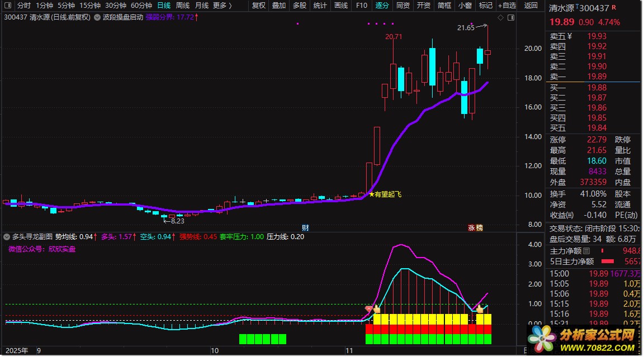This screenshot has width=644, height=357.
Task: Activate the 画线 drawing tool
Action: point(341,6)
